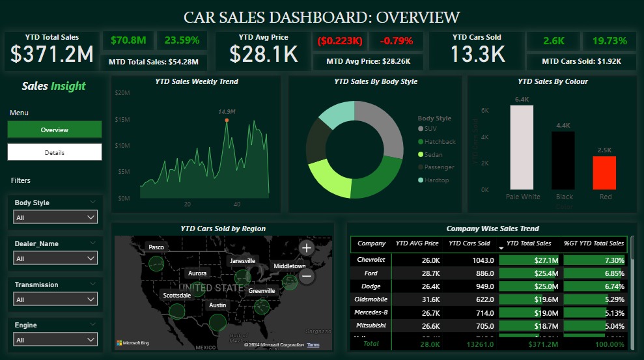Screen dimensions: 644x360
Task: Select the Ford company row
Action: click(489, 273)
